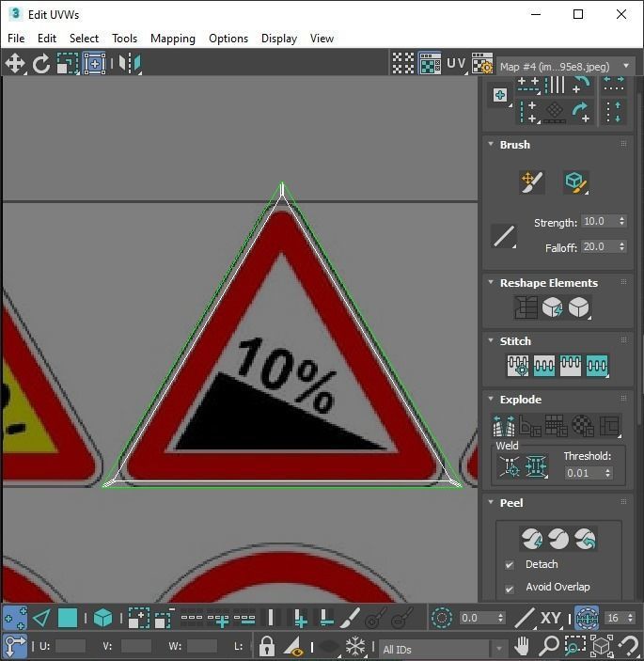Select the Paint Move brush
Viewport: 644px width, 661px height.
tap(532, 182)
